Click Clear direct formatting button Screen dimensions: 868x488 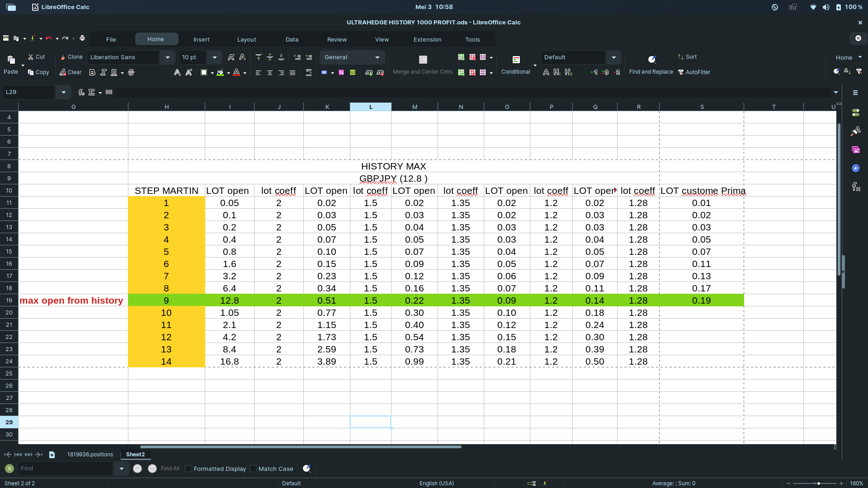click(71, 72)
